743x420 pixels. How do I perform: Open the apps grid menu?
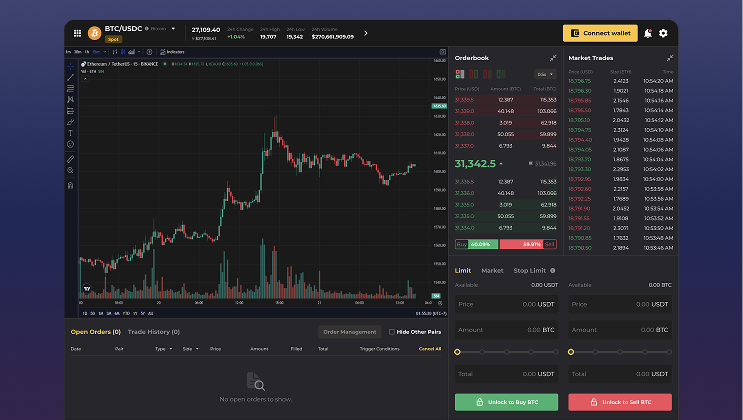(77, 33)
